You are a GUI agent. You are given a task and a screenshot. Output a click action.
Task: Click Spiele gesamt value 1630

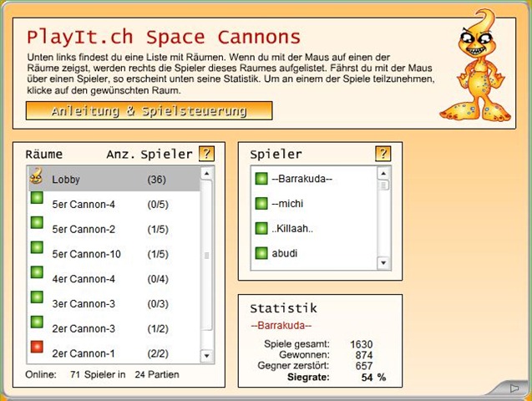click(362, 344)
